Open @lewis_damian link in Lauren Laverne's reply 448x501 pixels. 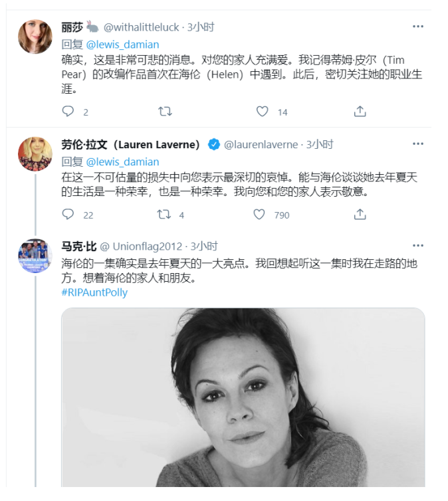coord(123,161)
